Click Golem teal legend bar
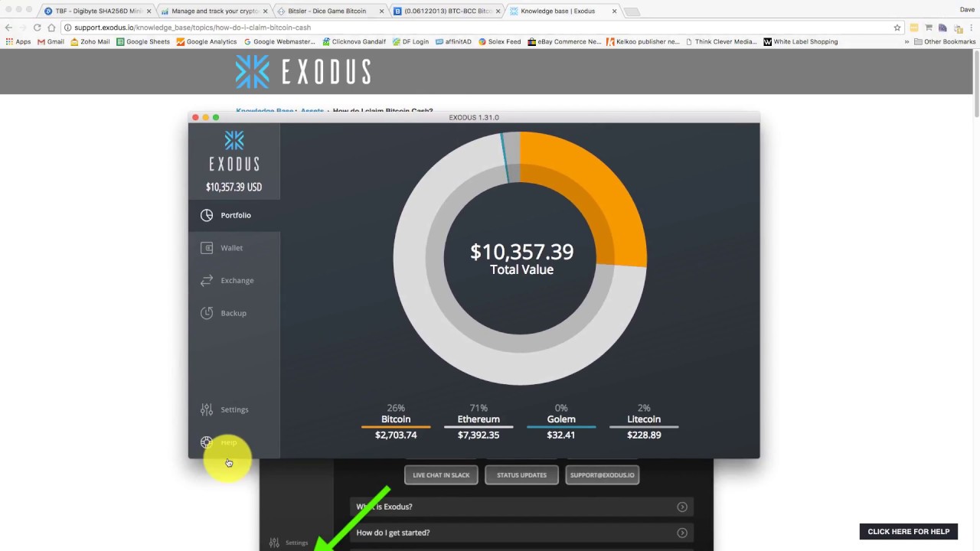Image resolution: width=980 pixels, height=551 pixels. [x=561, y=427]
